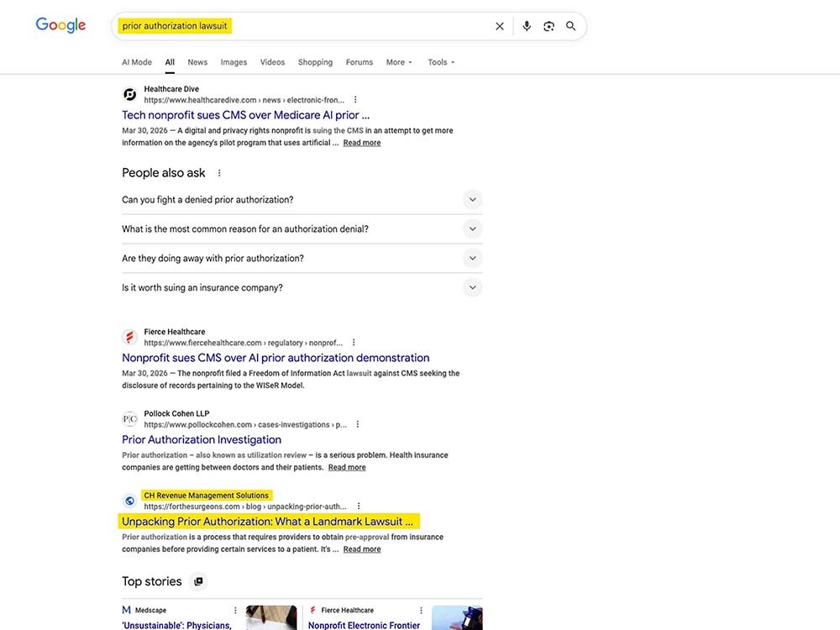840x630 pixels.
Task: Click the icon beside the Top stories heading
Action: point(198,581)
